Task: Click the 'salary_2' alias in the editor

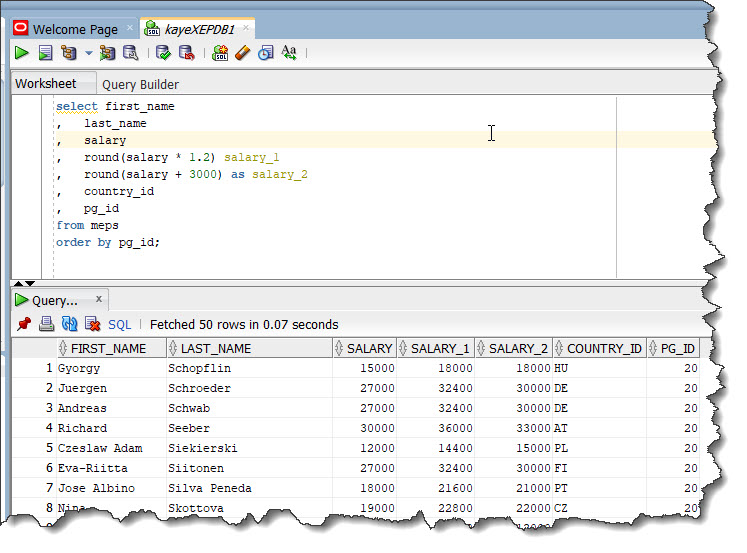Action: coord(280,174)
